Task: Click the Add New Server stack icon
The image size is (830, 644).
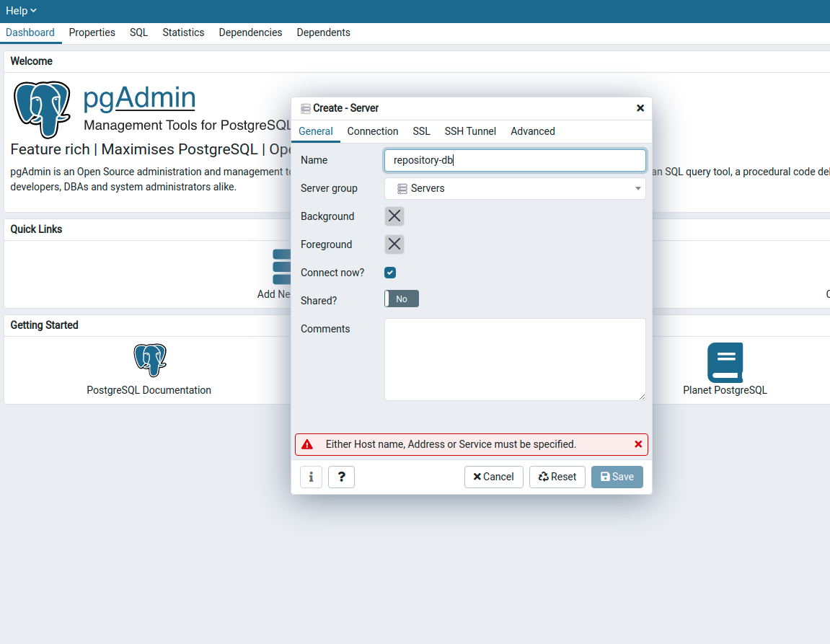Action: click(x=282, y=267)
